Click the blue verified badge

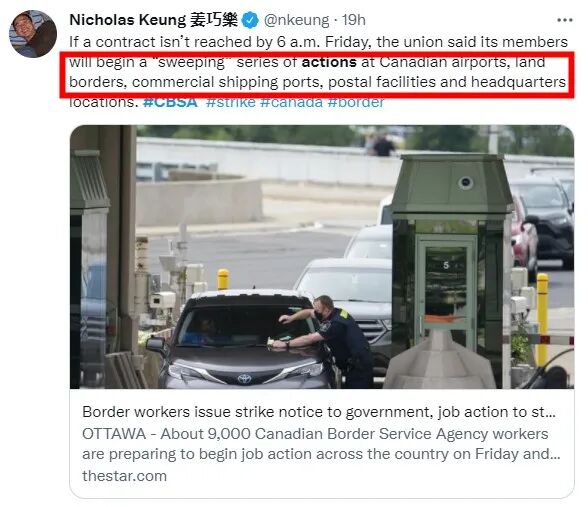pyautogui.click(x=250, y=20)
